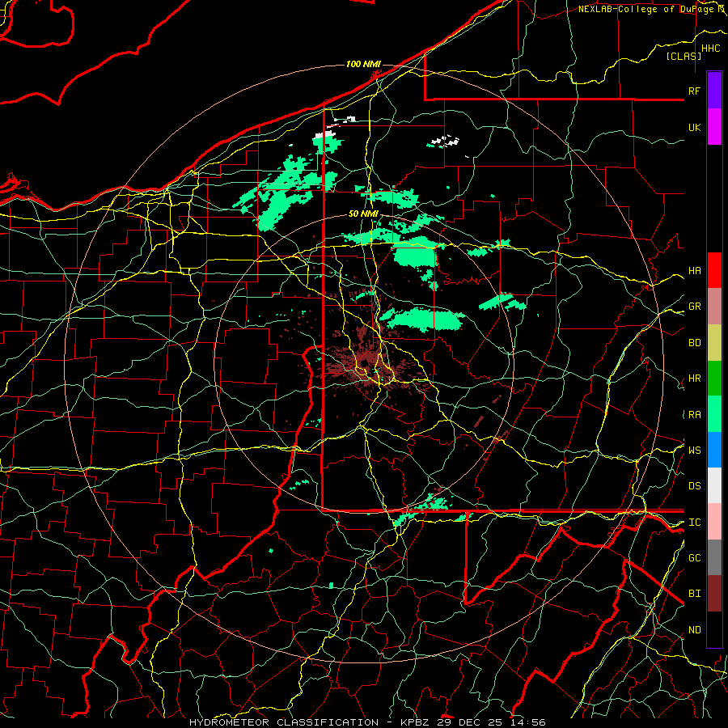Image resolution: width=728 pixels, height=728 pixels.
Task: Click the WS legend label
Action: click(694, 450)
